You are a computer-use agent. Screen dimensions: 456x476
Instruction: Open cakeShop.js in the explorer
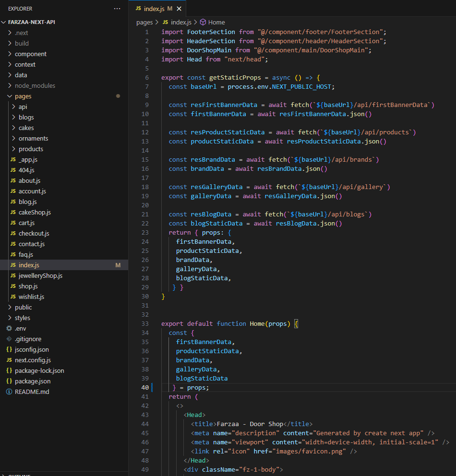pos(35,212)
